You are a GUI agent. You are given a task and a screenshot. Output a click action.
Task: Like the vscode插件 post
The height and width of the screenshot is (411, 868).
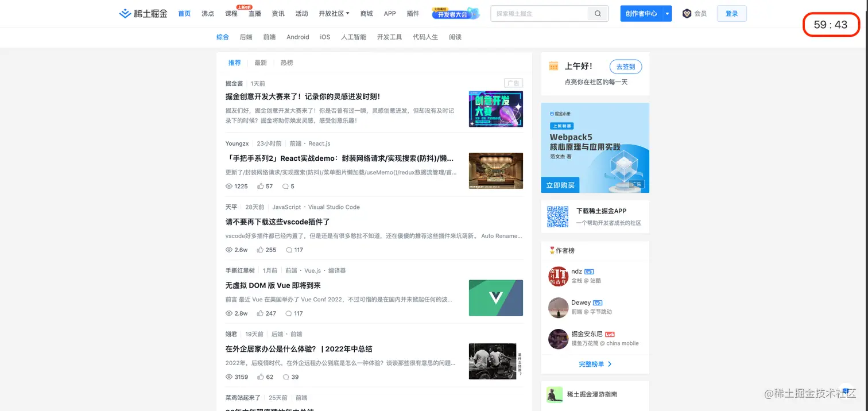tap(261, 250)
